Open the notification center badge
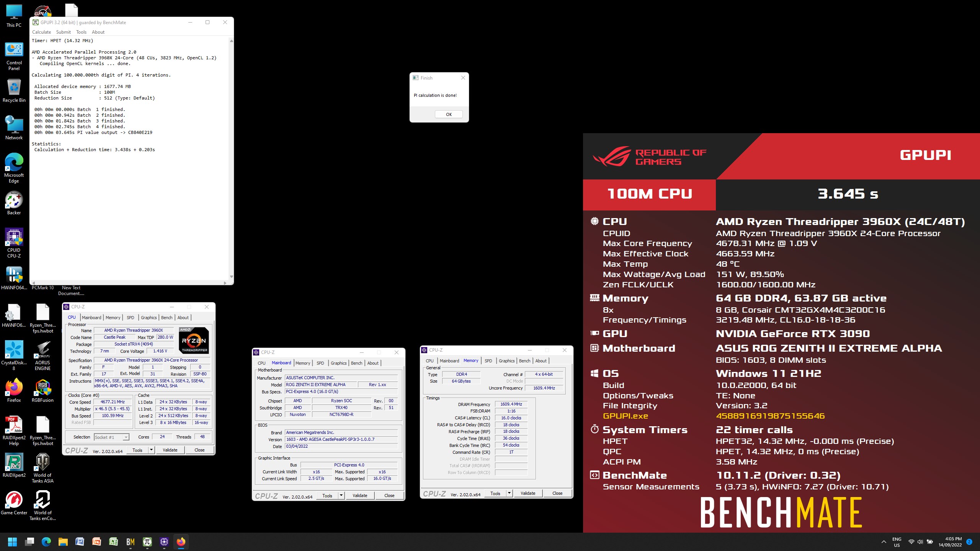980x551 pixels. [x=969, y=542]
